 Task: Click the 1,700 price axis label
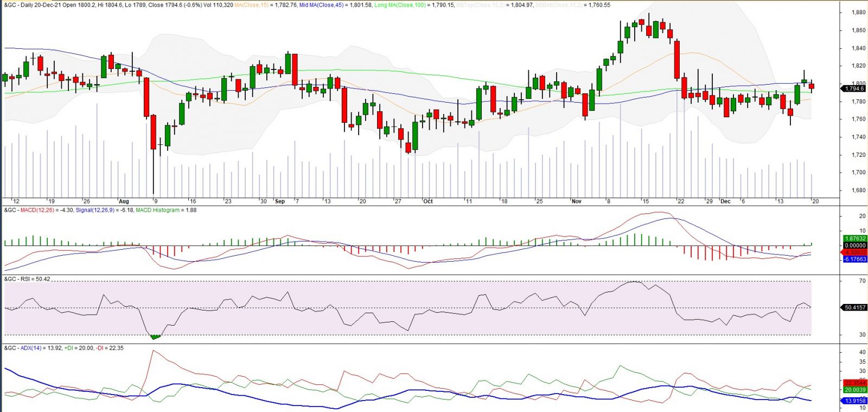point(858,173)
